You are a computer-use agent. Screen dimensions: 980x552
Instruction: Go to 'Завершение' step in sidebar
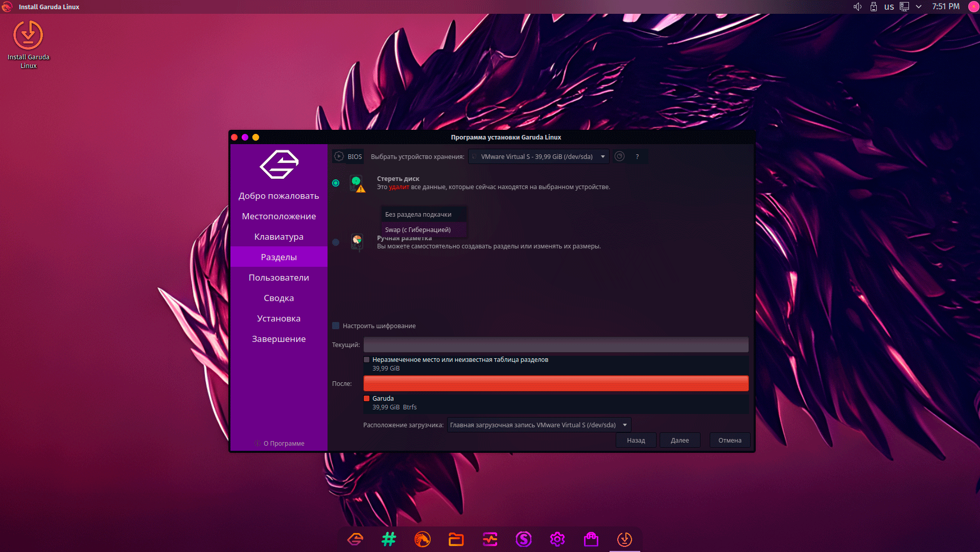(279, 339)
